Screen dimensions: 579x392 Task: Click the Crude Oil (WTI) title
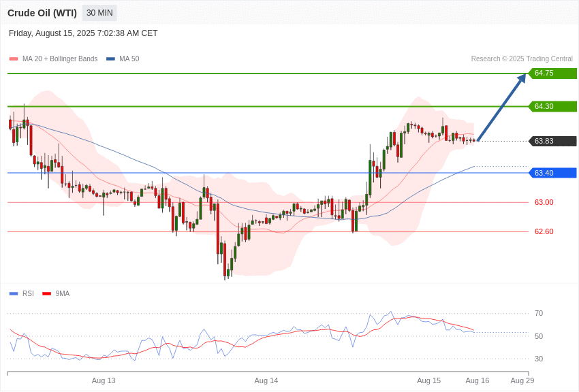pos(42,13)
